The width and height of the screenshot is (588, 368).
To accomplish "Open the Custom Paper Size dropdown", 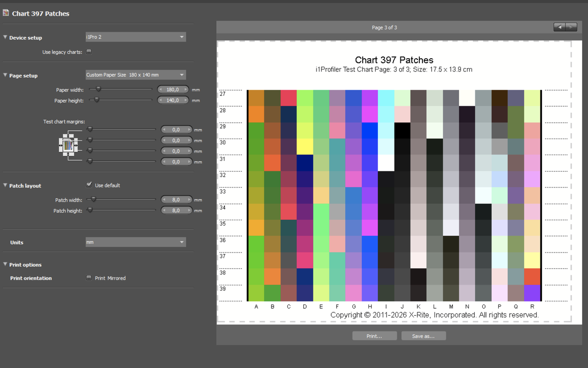I will (135, 75).
